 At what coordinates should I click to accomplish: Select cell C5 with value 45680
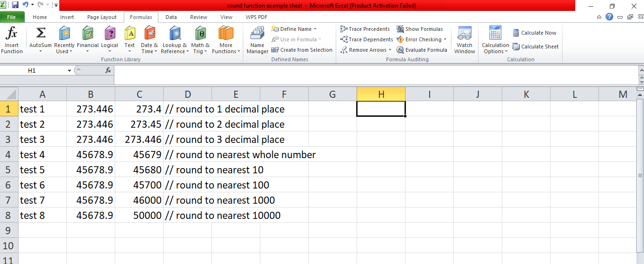click(x=139, y=170)
